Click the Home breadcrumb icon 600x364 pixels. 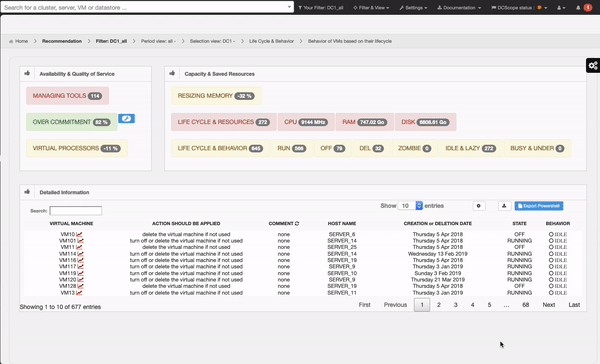(11, 41)
